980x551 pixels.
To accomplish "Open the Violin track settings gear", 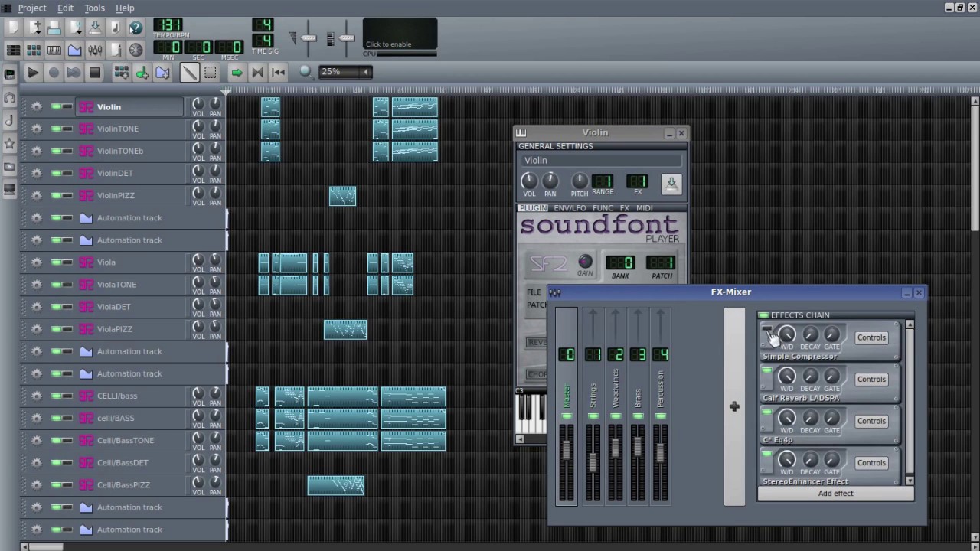I will click(x=36, y=107).
